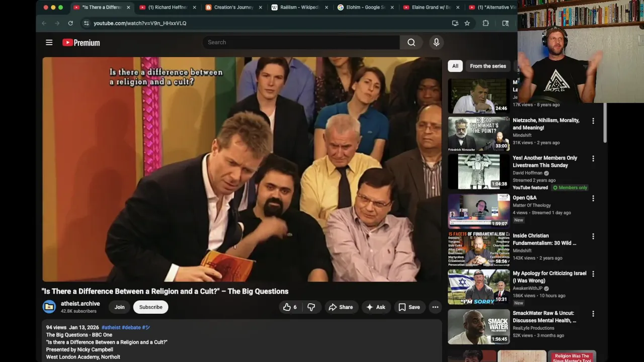Close the Raëlism Wikipedia tab
Viewport: 644px width, 362px height.
pyautogui.click(x=326, y=8)
